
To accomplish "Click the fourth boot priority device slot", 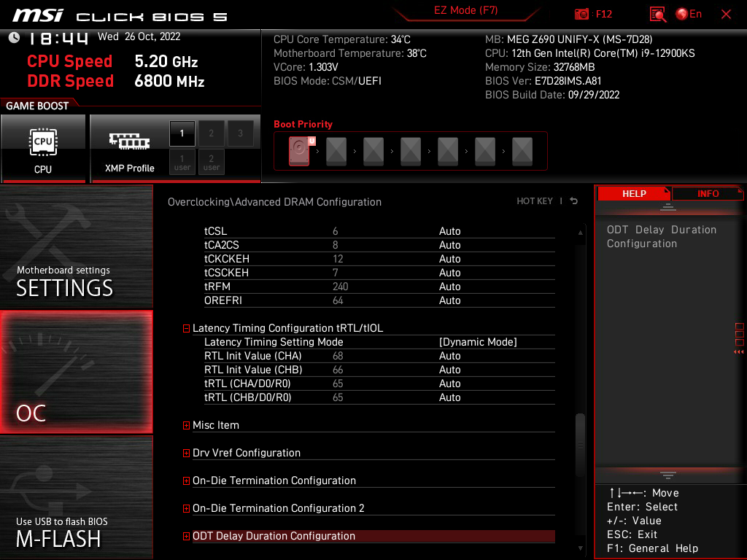I will [411, 152].
